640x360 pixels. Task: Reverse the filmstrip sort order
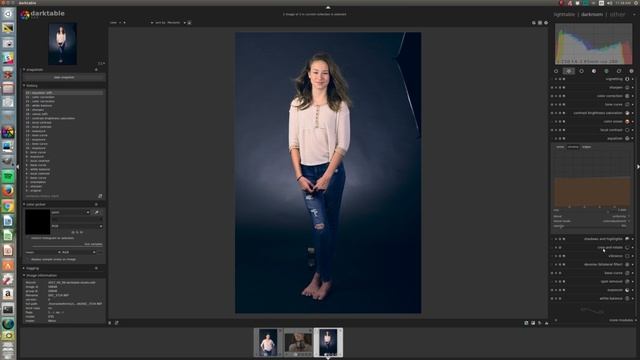pyautogui.click(x=189, y=23)
